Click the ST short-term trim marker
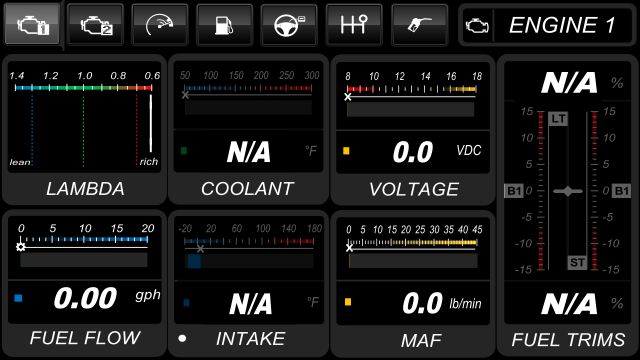Screen dimensions: 640x360 pyautogui.click(x=577, y=262)
